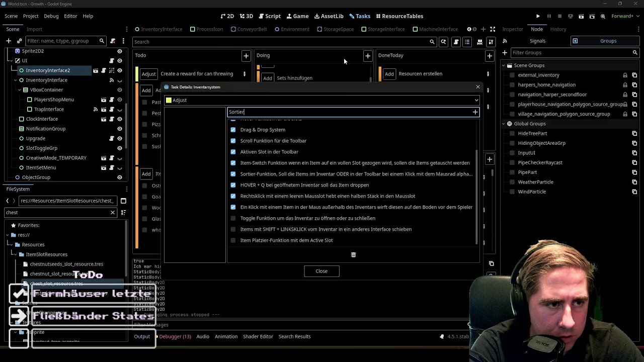Uncheck Scroll Funktion für die Toolbar

pyautogui.click(x=233, y=141)
